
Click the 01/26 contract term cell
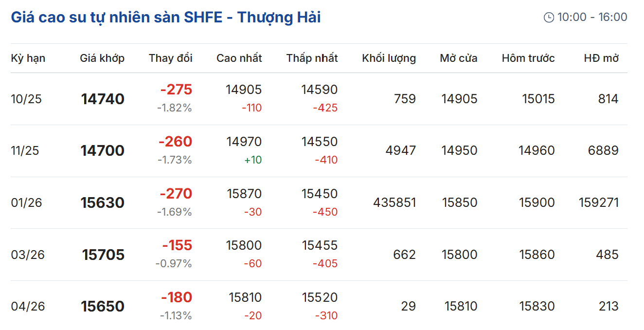point(26,203)
